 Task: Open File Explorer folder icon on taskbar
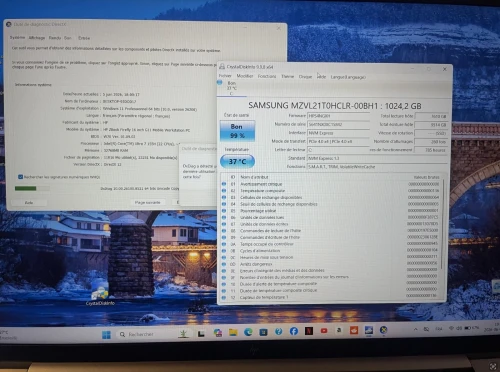(233, 332)
